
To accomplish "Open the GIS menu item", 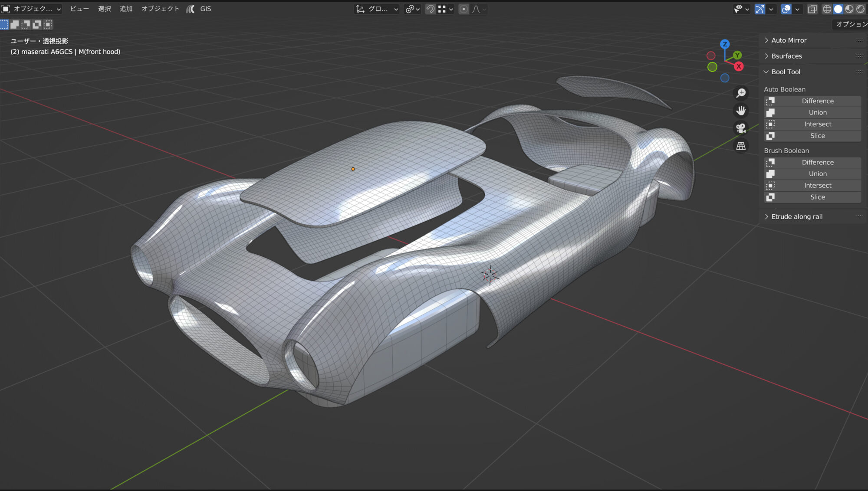I will [205, 8].
